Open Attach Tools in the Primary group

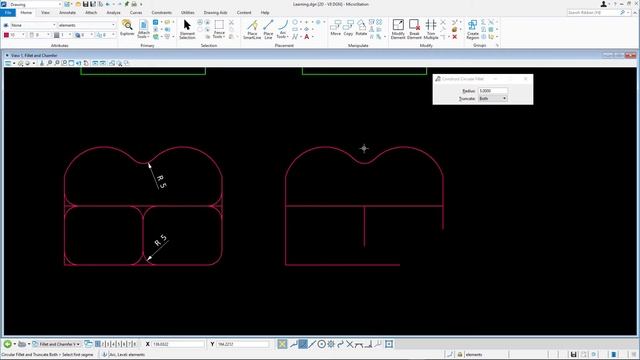143,29
